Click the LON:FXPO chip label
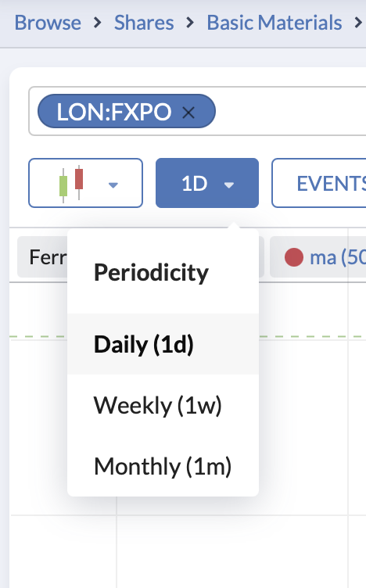The width and height of the screenshot is (366, 588). click(114, 112)
